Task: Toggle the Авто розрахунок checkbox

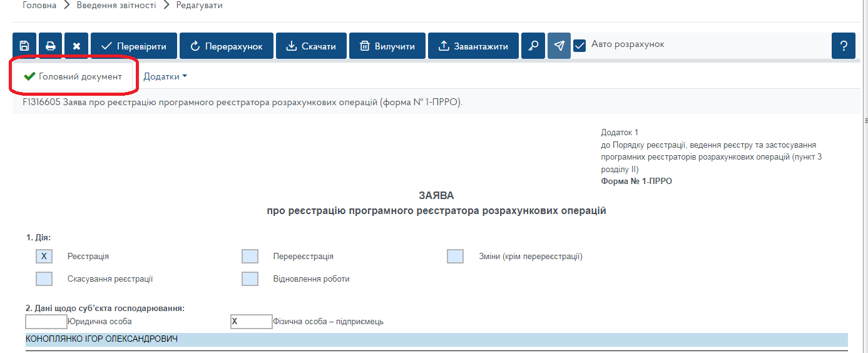Action: tap(580, 46)
